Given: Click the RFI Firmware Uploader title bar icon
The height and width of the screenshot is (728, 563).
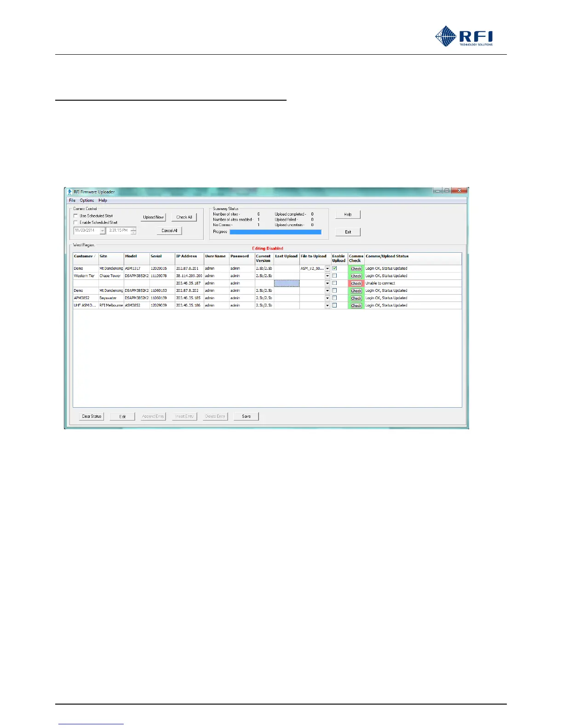Looking at the screenshot, I should point(70,192).
